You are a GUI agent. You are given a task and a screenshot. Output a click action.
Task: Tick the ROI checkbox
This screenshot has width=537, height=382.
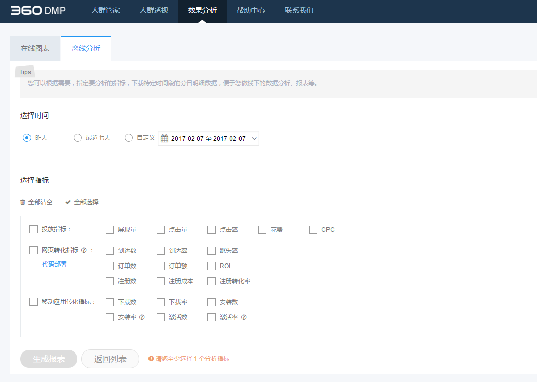[x=211, y=266]
